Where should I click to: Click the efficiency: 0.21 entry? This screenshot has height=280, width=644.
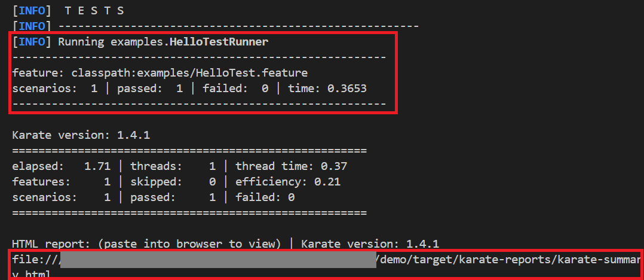pos(288,181)
